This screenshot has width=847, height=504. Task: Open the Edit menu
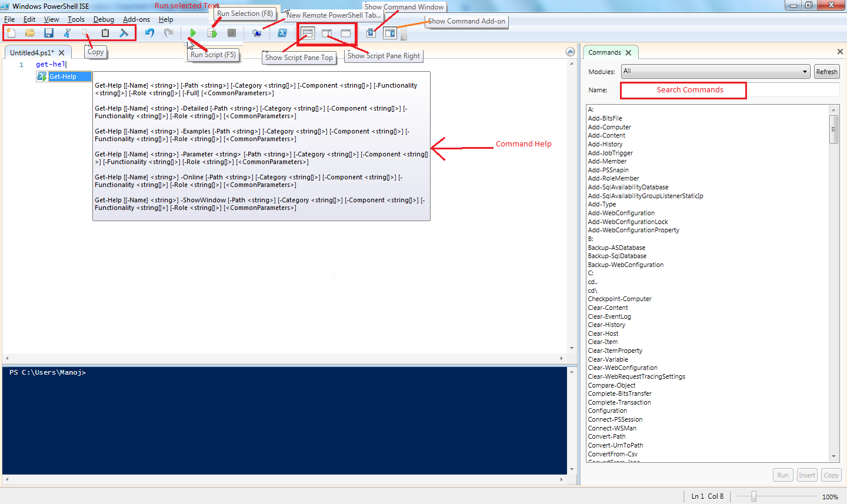pyautogui.click(x=29, y=19)
